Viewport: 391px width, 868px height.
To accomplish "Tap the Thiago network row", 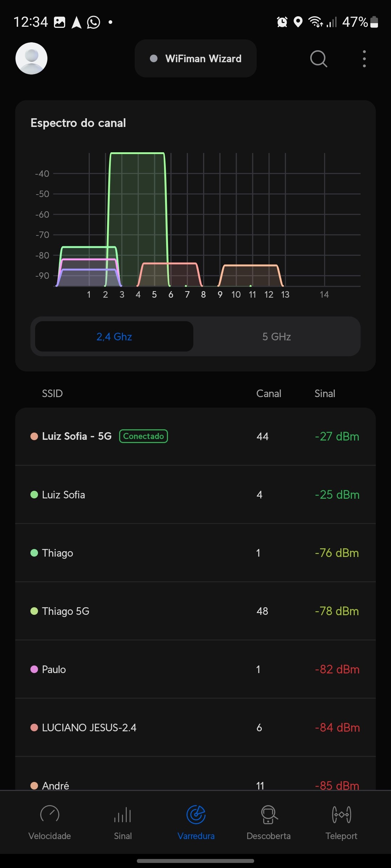I will pos(195,553).
